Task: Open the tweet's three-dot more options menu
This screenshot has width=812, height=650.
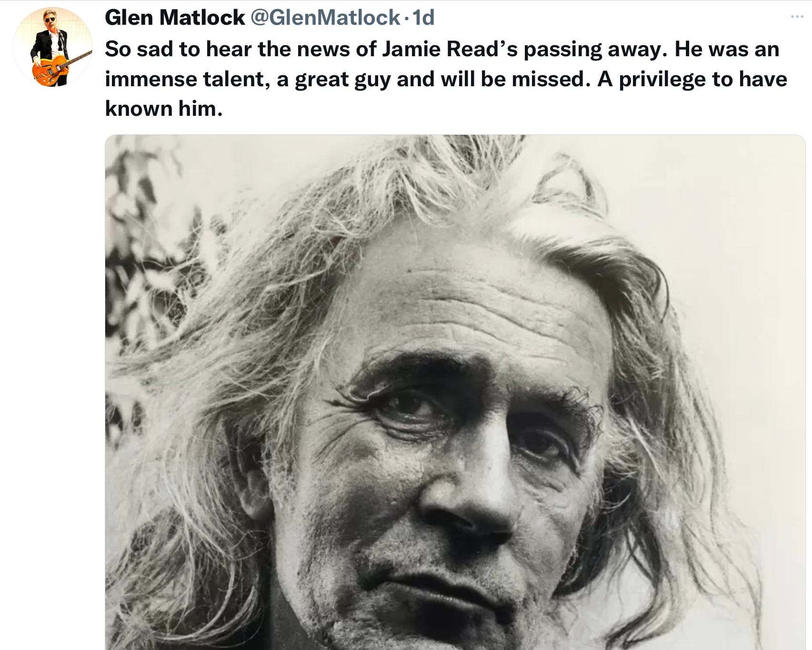Action: coord(797,17)
